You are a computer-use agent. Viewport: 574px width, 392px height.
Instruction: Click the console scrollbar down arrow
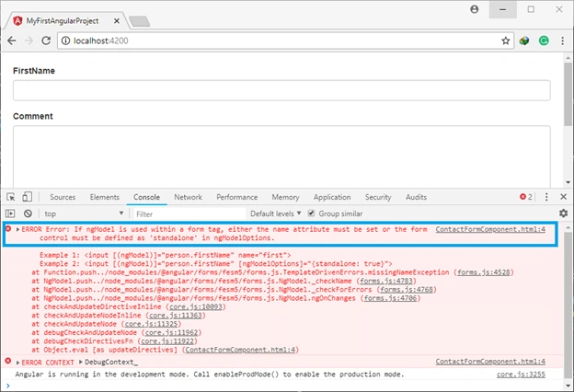tap(568, 386)
